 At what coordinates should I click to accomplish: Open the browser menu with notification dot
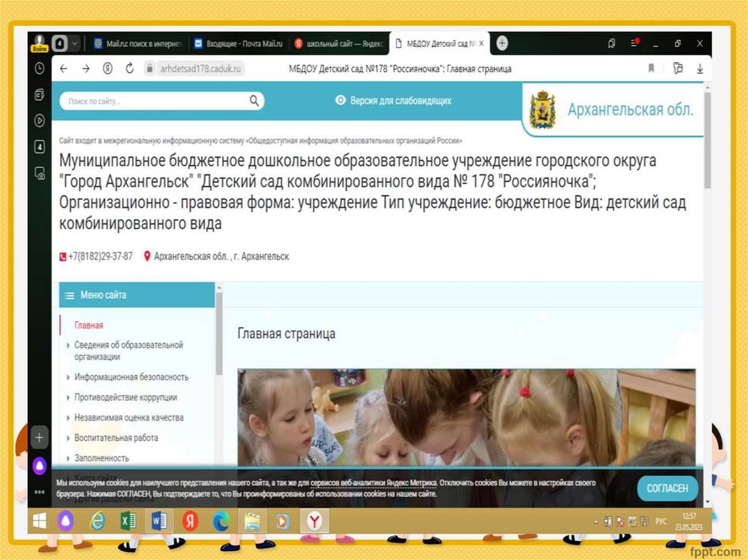click(635, 43)
